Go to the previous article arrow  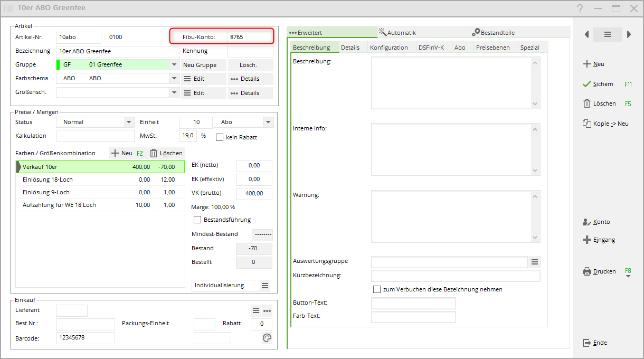coord(586,34)
